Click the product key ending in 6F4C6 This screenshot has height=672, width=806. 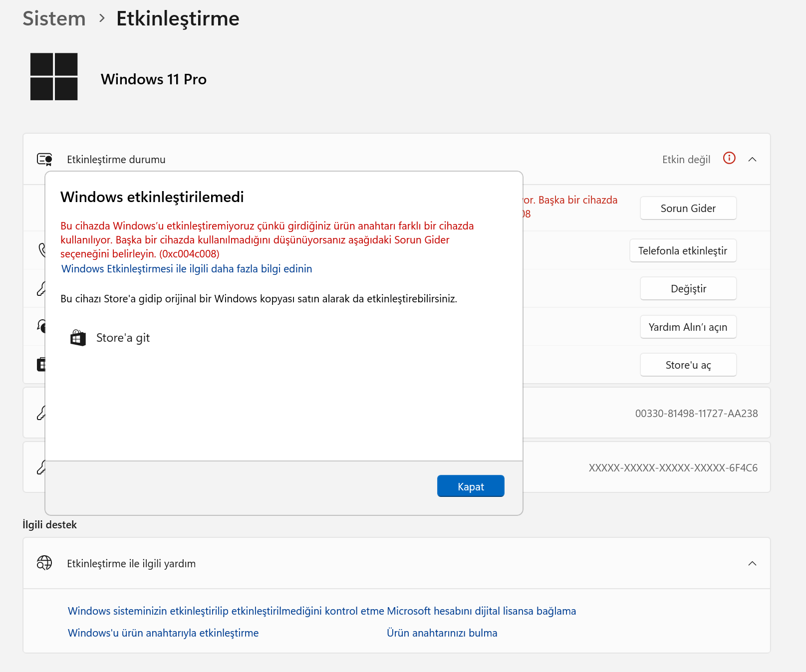click(x=673, y=467)
